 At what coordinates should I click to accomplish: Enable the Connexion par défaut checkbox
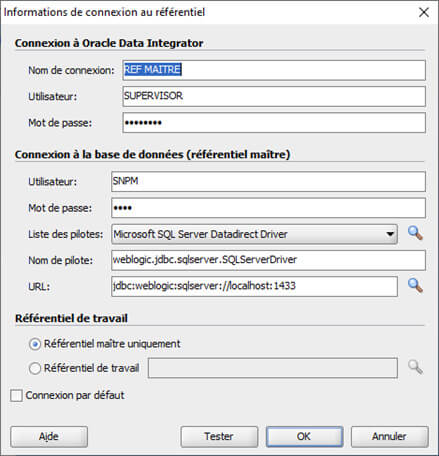pos(16,396)
